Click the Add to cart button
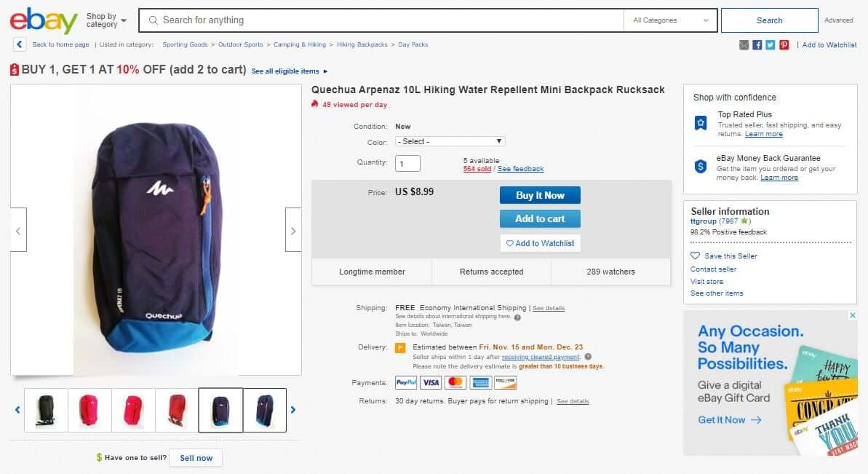The image size is (868, 474). (540, 218)
